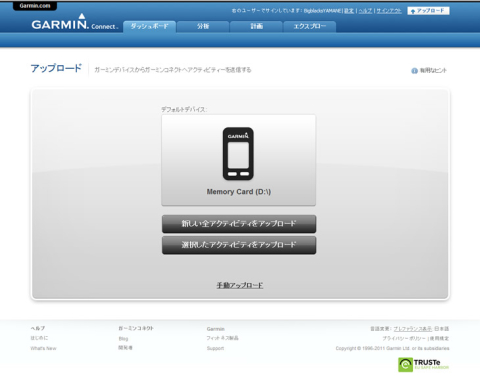480x377 pixels.
Task: Open the Support footer link
Action: tap(215, 348)
